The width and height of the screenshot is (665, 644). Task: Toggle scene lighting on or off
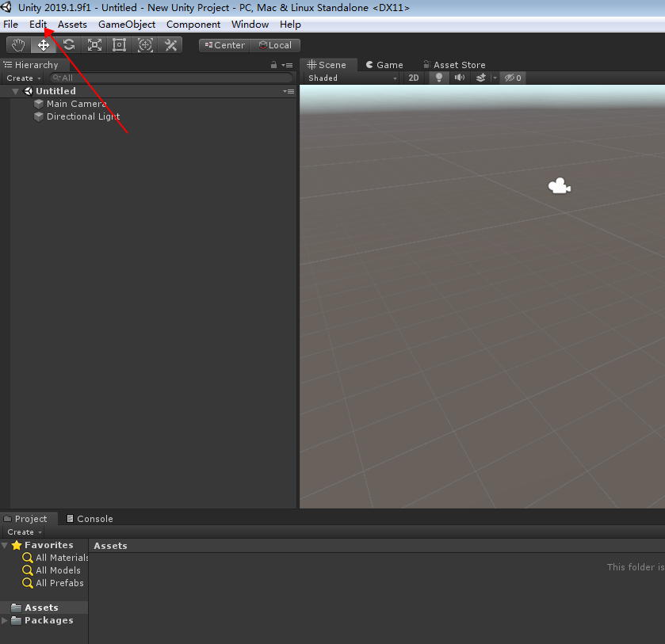point(438,78)
